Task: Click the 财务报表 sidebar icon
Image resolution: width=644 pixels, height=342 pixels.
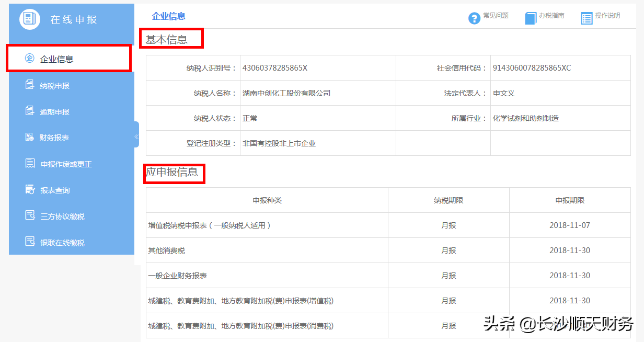Action: 29,137
